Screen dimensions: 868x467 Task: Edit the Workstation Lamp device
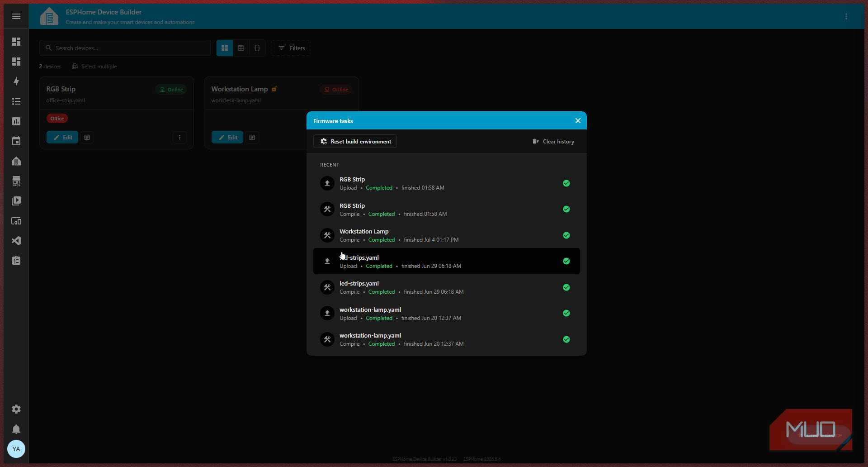pyautogui.click(x=227, y=138)
